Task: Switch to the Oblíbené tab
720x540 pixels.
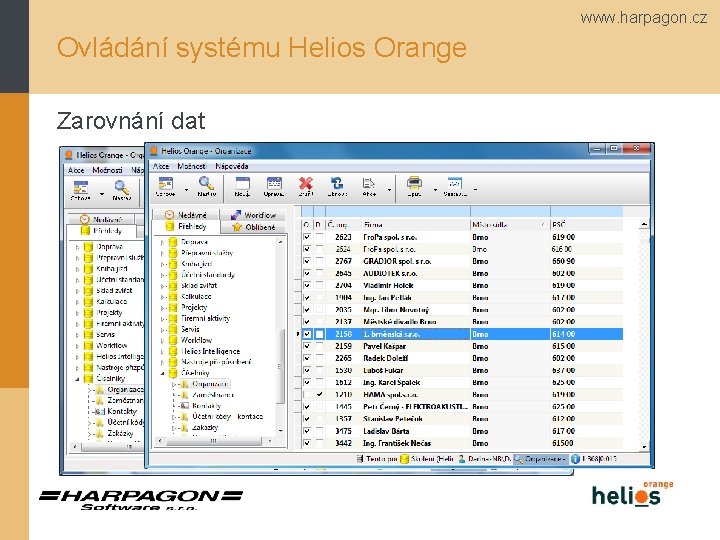Action: [x=253, y=227]
